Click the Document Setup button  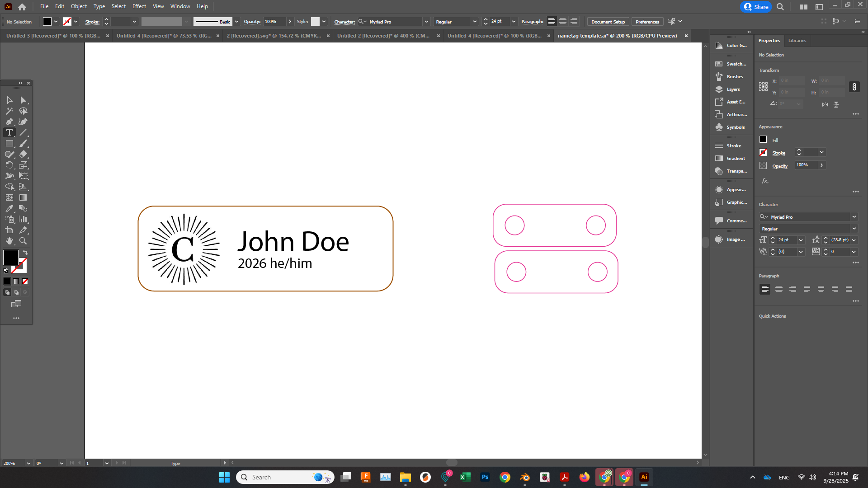[608, 22]
